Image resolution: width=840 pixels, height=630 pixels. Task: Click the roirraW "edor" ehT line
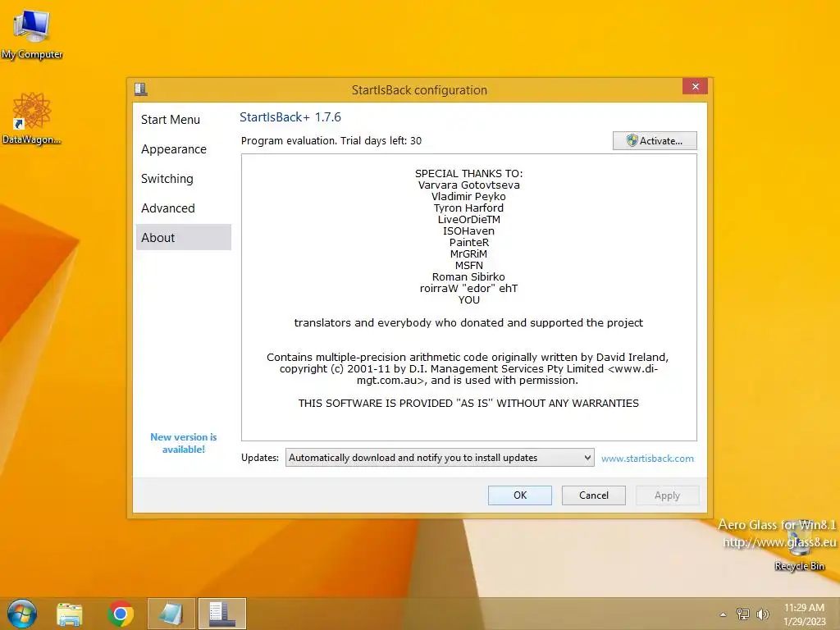pos(468,288)
